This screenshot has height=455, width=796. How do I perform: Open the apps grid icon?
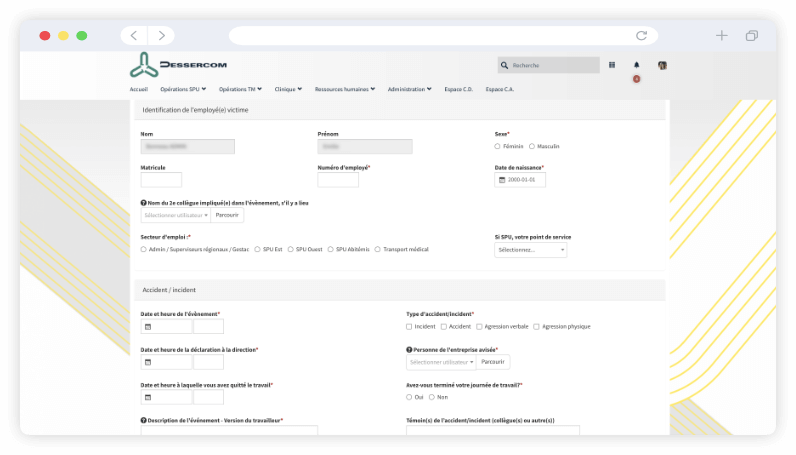tap(612, 65)
